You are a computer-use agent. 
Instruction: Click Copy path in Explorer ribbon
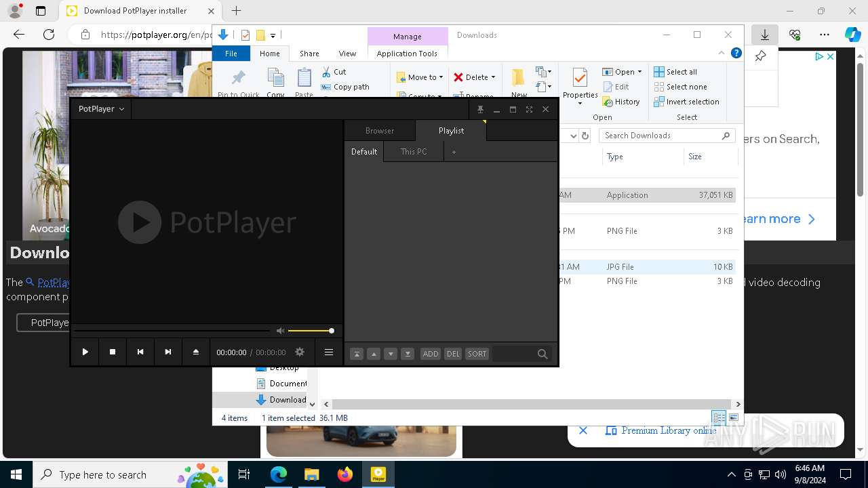click(x=345, y=87)
